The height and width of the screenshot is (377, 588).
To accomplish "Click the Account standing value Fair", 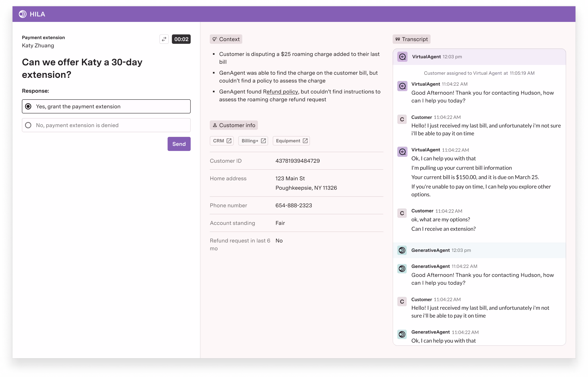I will tap(280, 223).
